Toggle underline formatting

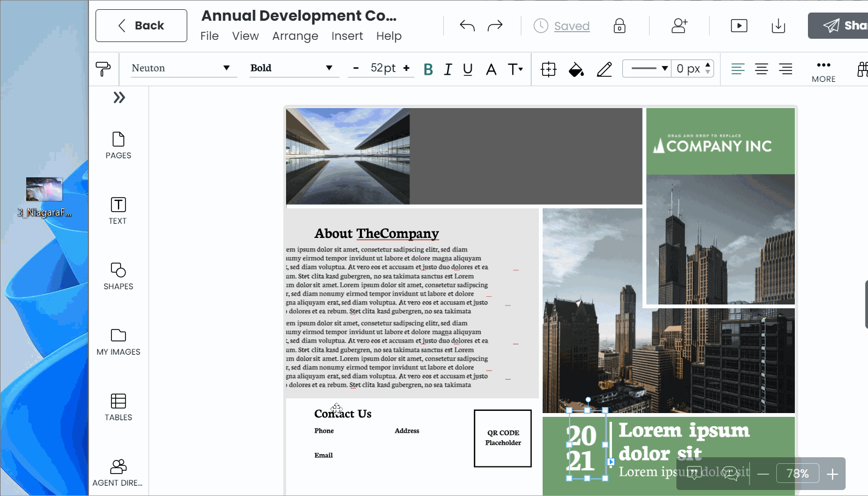(468, 69)
